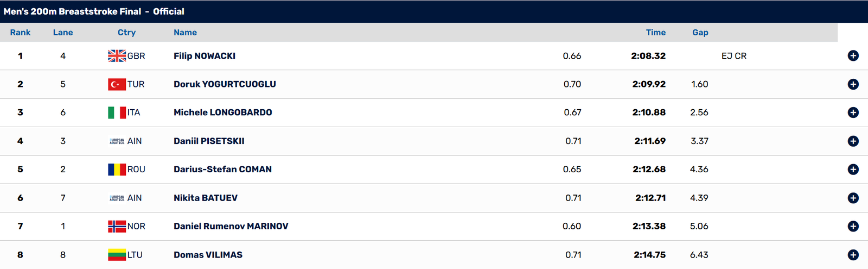Expand Filip NOWACKI result details plus icon
Viewport: 868px width, 269px height.
pos(853,56)
